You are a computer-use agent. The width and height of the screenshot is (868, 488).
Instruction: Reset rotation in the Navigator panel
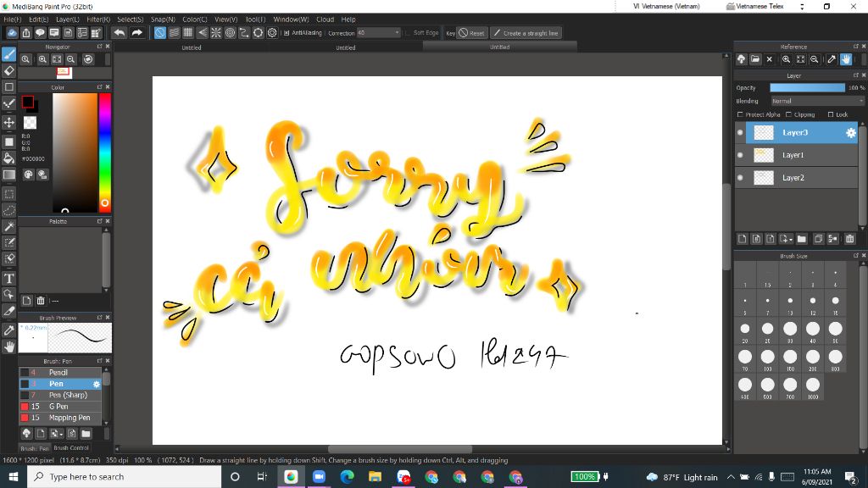[88, 59]
